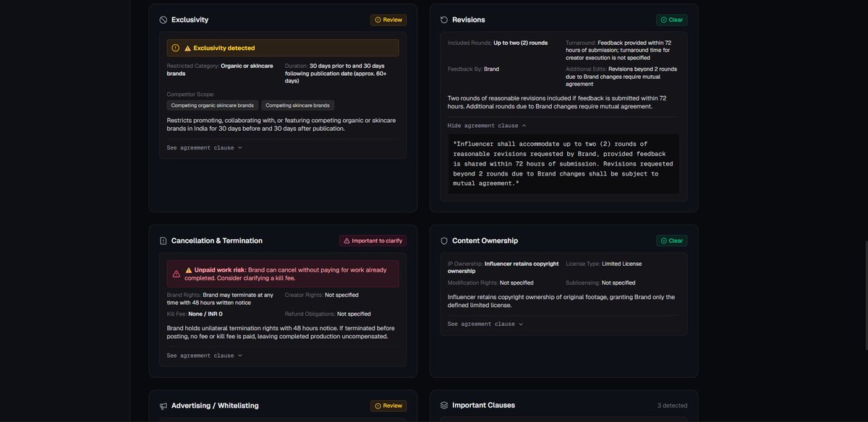Click the 3 detected count label
Screen dimensions: 868x422
tap(673, 406)
